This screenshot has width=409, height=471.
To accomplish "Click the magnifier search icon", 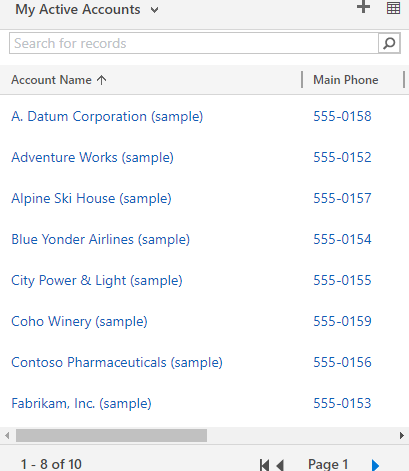I will (x=389, y=43).
